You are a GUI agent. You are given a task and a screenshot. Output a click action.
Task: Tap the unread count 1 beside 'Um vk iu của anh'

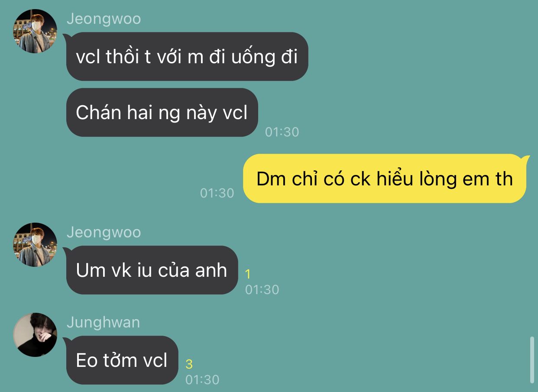[248, 274]
